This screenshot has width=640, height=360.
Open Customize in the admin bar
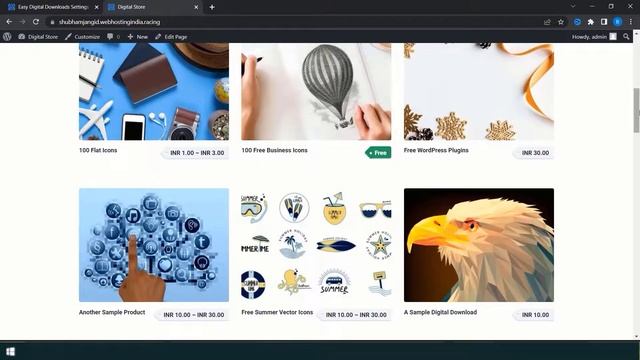pyautogui.click(x=82, y=37)
